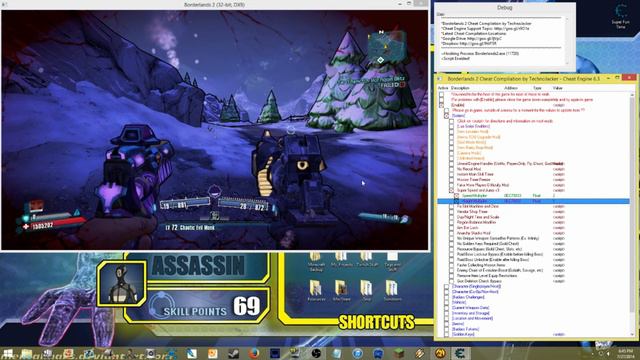
Task: Open File Explorer from the taskbar
Action: pyautogui.click(x=27, y=353)
